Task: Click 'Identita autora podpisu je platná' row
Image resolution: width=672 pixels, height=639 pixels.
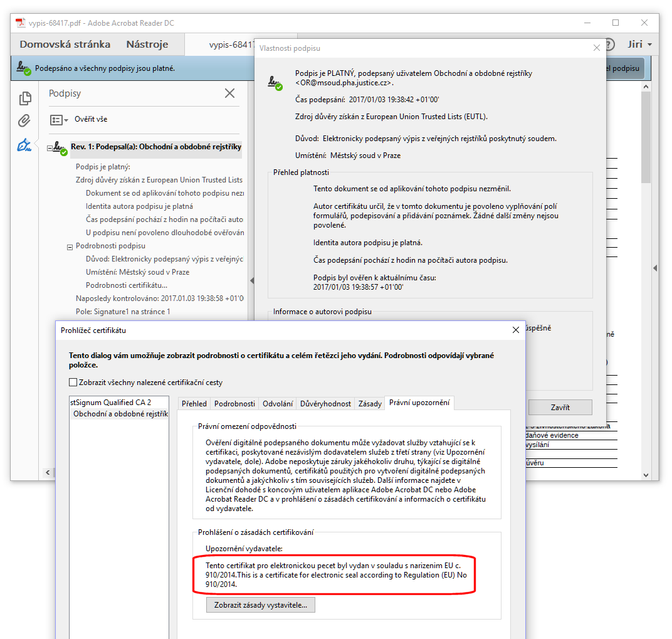Action: (139, 206)
